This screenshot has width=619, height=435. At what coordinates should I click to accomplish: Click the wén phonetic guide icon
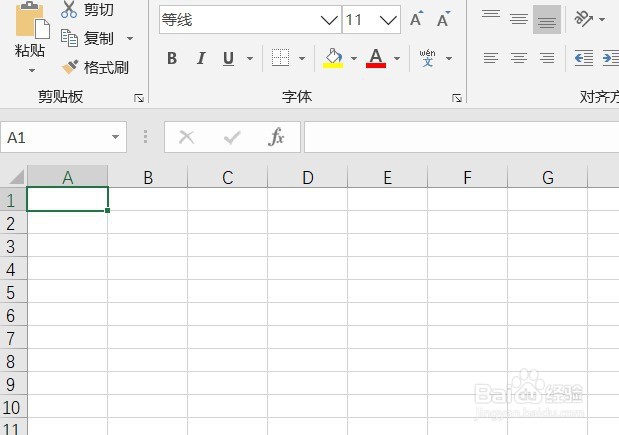pyautogui.click(x=428, y=58)
